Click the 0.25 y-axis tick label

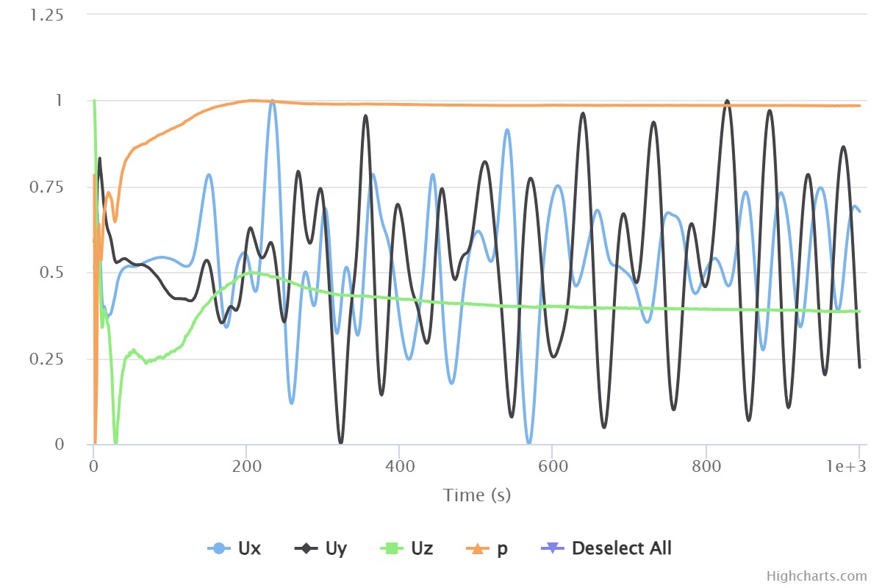(46, 359)
